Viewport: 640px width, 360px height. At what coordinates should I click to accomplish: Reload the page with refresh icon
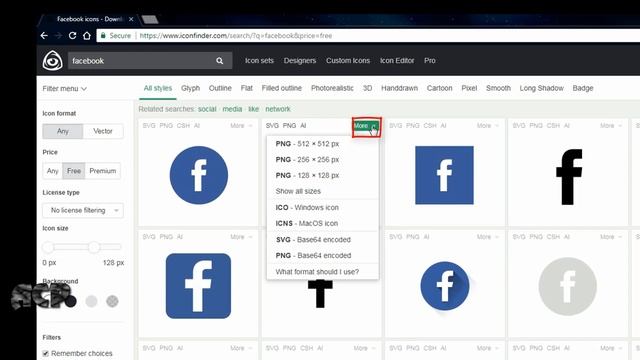pos(72,36)
